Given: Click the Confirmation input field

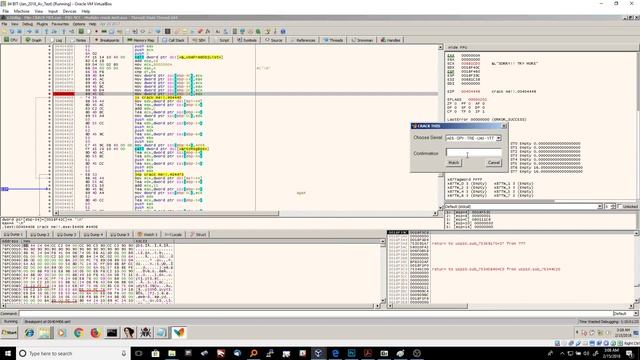Looking at the screenshot, I should point(473,153).
